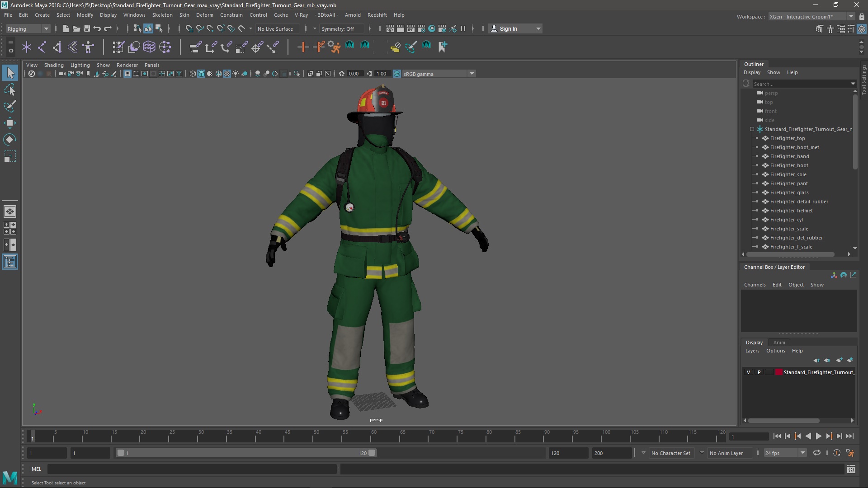
Task: Click the Undo arrow icon
Action: click(x=97, y=28)
